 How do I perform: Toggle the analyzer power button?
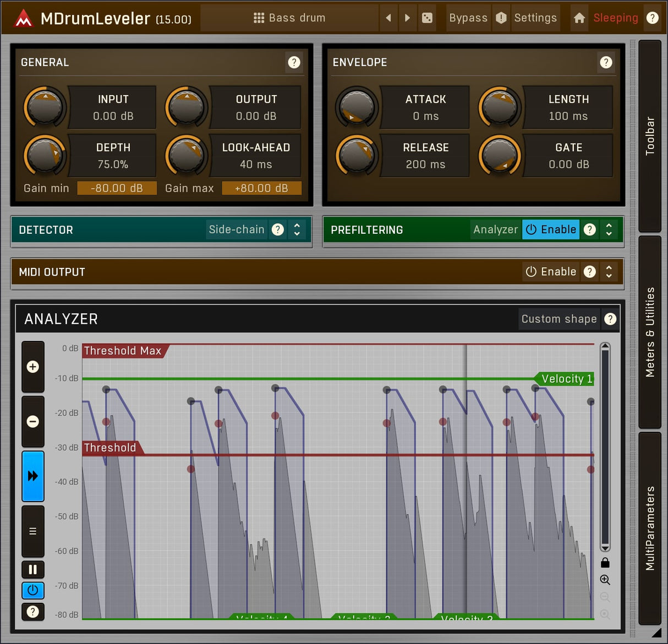pyautogui.click(x=33, y=590)
